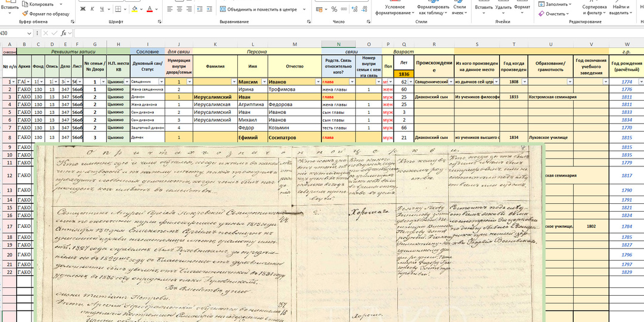Expand the Копировать dropdown arrow
This screenshot has height=322, width=644.
61,4
